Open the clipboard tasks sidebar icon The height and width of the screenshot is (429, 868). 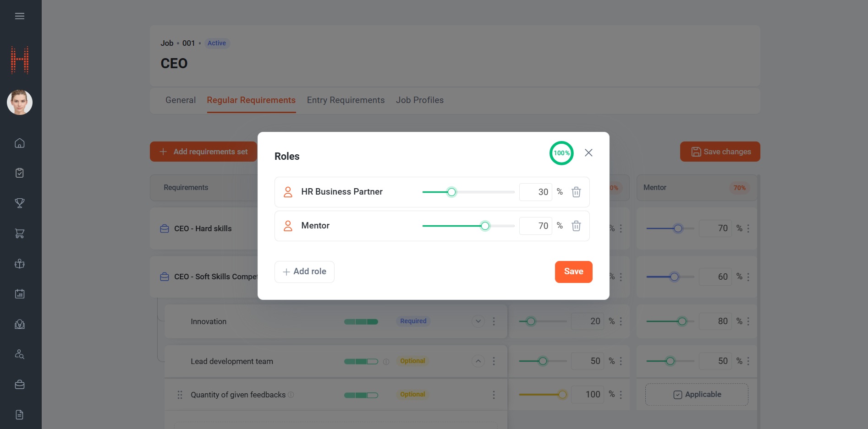20,173
